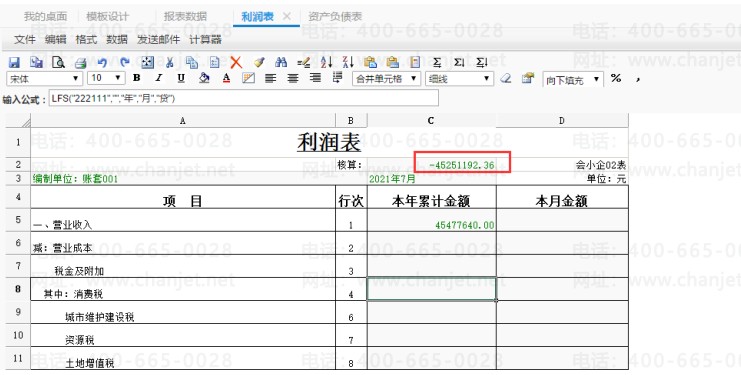
Task: Click the Save disk icon
Action: pos(14,62)
